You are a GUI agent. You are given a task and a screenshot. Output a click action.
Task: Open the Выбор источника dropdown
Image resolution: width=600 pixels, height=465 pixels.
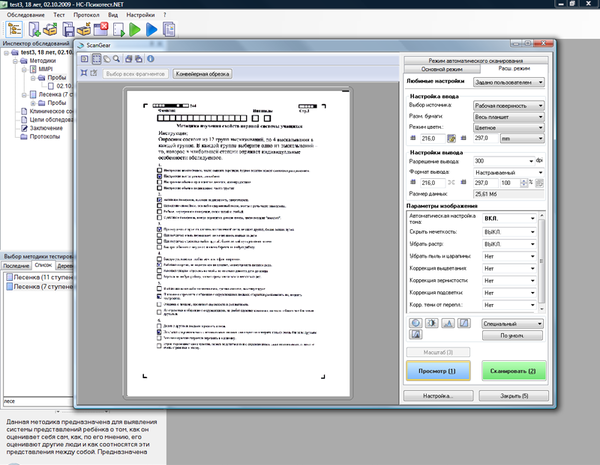509,106
